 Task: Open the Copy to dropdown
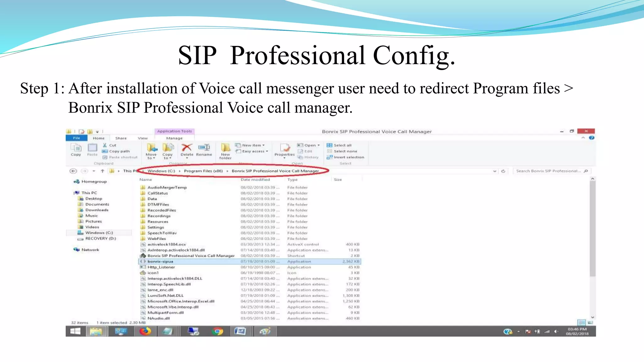(x=168, y=151)
